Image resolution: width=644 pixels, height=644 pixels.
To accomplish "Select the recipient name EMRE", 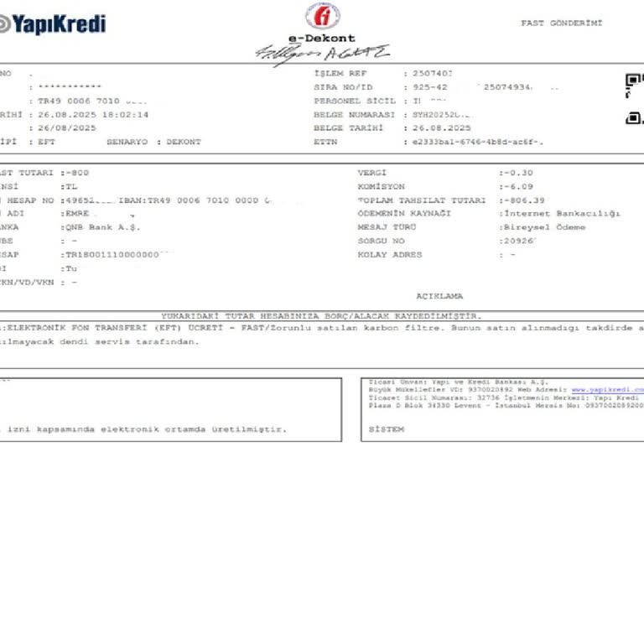I will (77, 214).
